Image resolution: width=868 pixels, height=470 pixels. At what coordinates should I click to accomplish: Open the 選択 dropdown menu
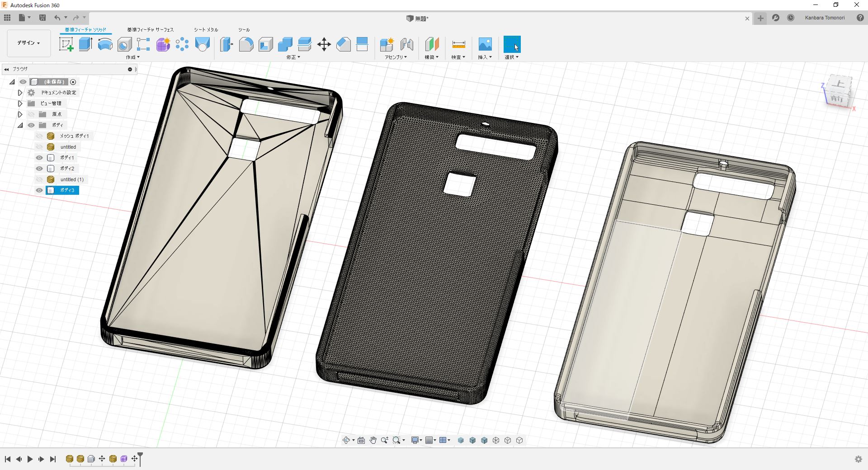[512, 57]
